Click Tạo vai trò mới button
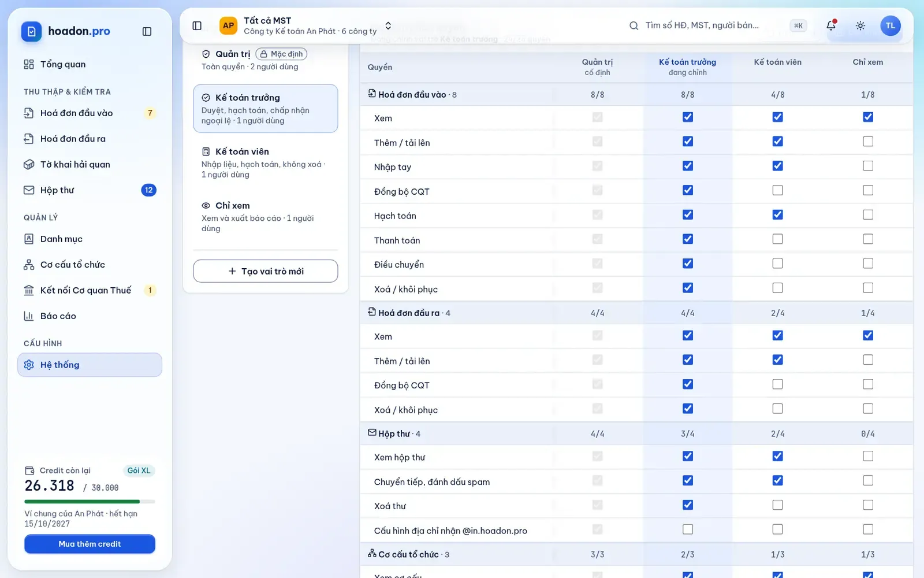 point(266,271)
